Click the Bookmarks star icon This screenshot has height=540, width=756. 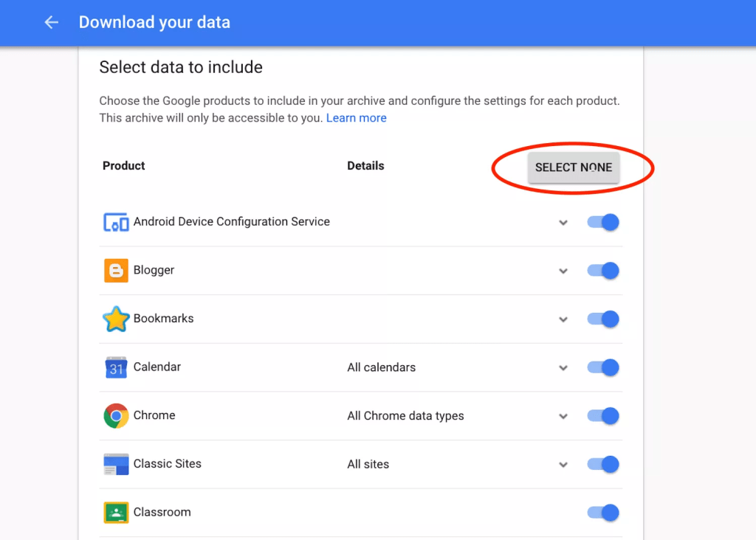[116, 319]
